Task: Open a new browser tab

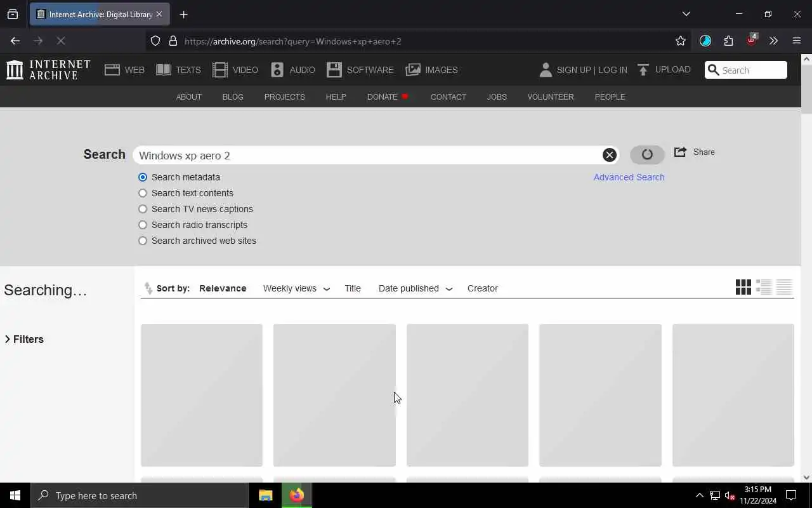Action: (x=183, y=14)
